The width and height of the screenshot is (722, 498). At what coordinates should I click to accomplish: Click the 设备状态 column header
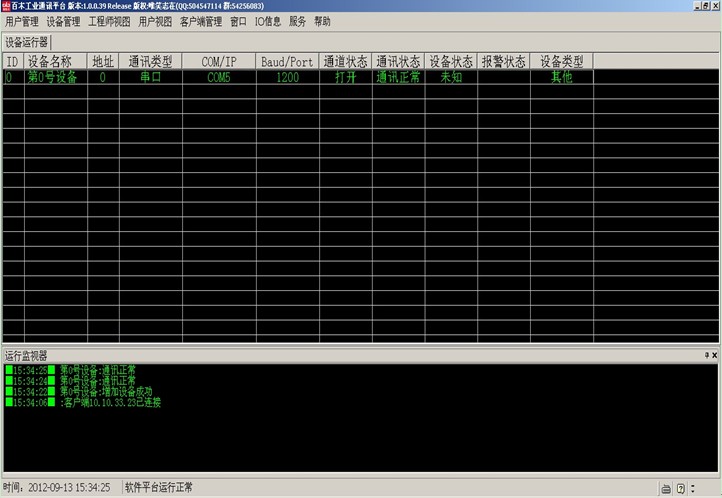(x=451, y=61)
